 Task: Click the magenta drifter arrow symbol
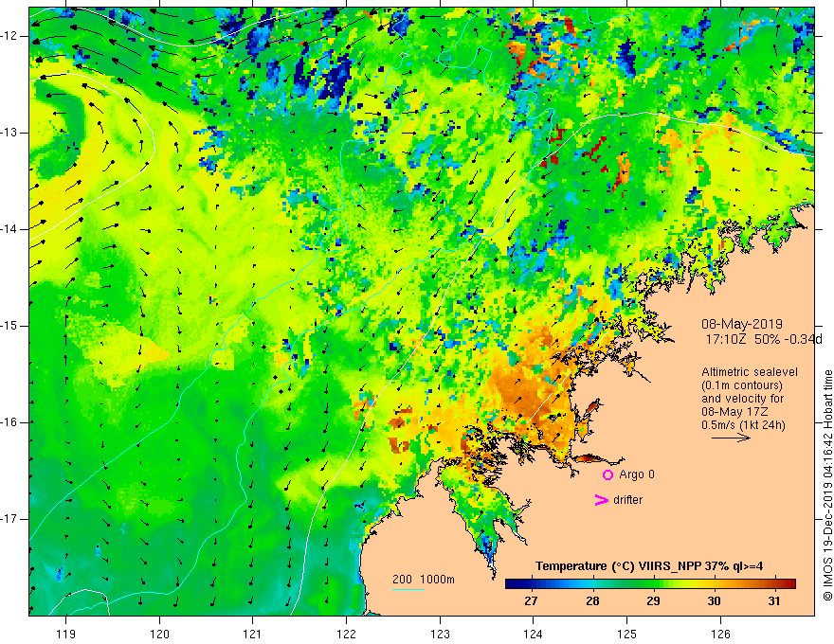click(x=602, y=500)
